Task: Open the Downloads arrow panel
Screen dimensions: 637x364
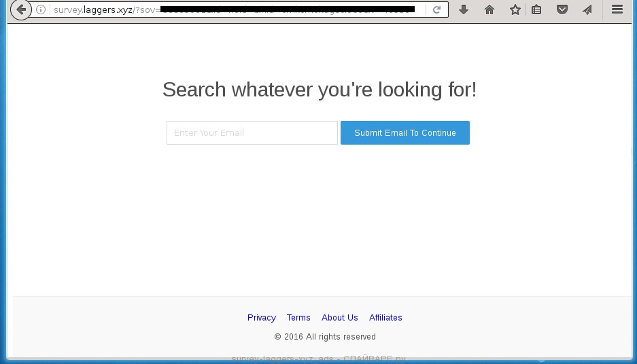Action: 464,10
